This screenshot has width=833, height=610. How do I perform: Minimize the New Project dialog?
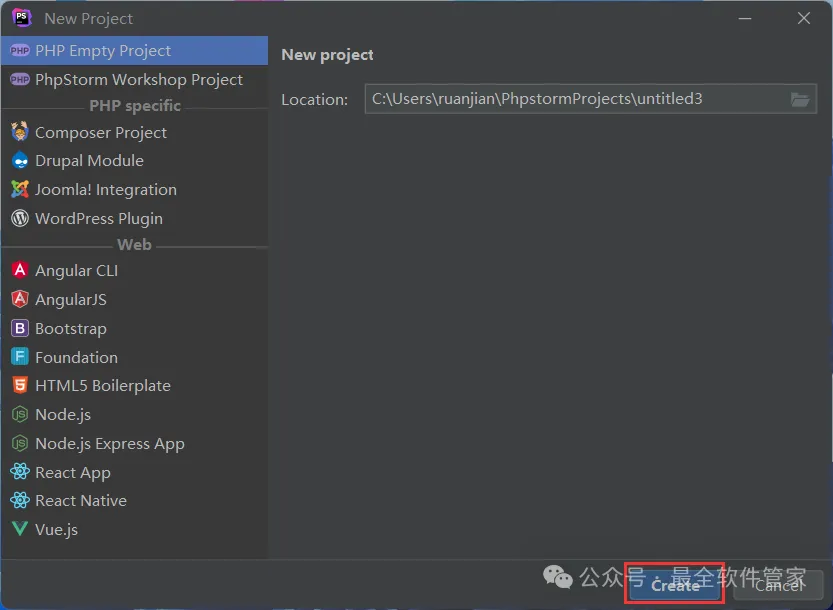745,18
